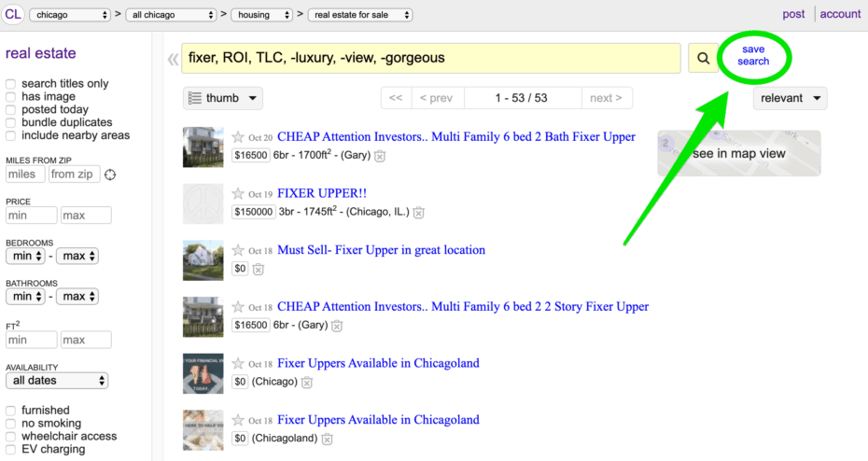Click the collapse sidebar double-chevron icon

click(x=172, y=60)
